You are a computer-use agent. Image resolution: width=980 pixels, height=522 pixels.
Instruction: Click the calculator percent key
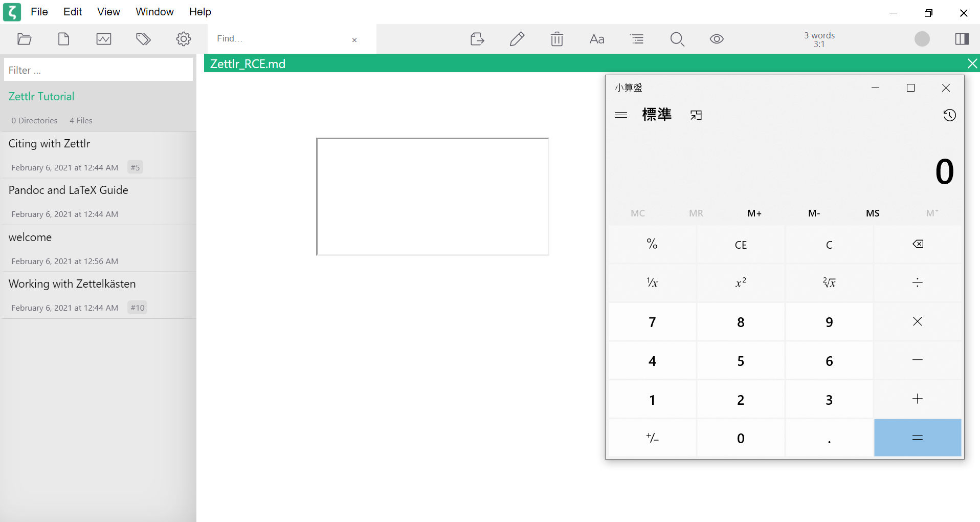(652, 244)
